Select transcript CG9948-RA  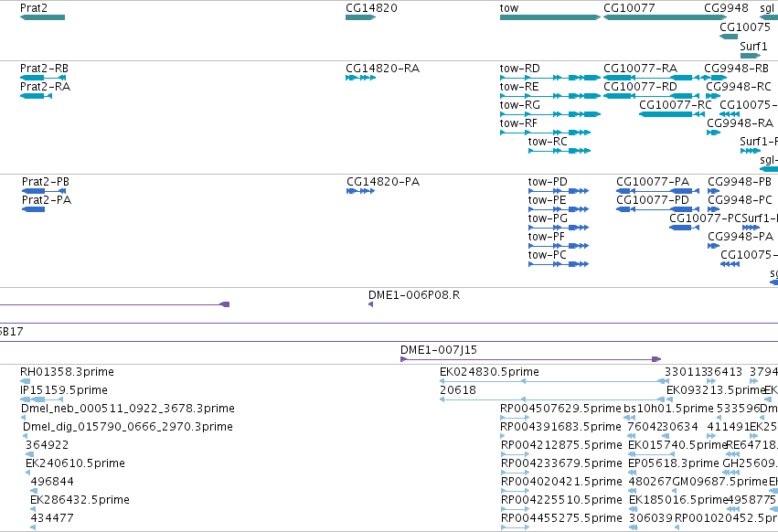click(713, 133)
